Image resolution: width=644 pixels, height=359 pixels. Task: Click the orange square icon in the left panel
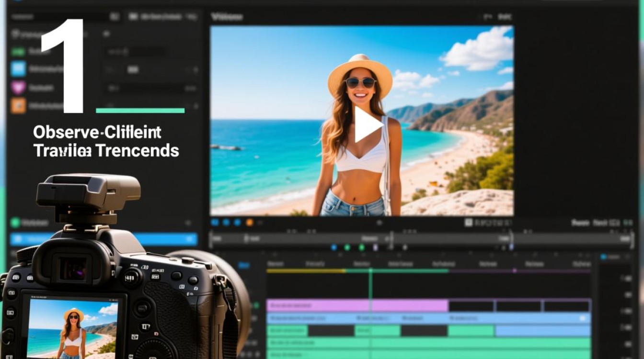coord(18,105)
